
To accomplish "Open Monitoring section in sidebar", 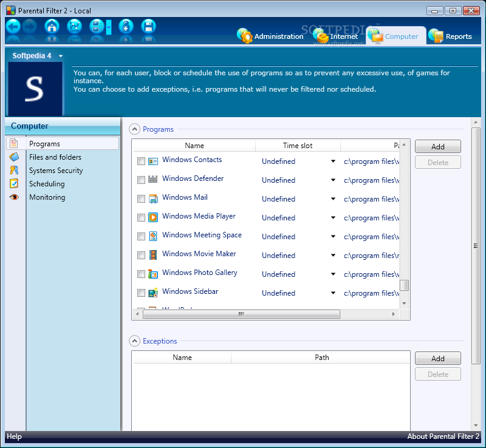I will pos(47,197).
